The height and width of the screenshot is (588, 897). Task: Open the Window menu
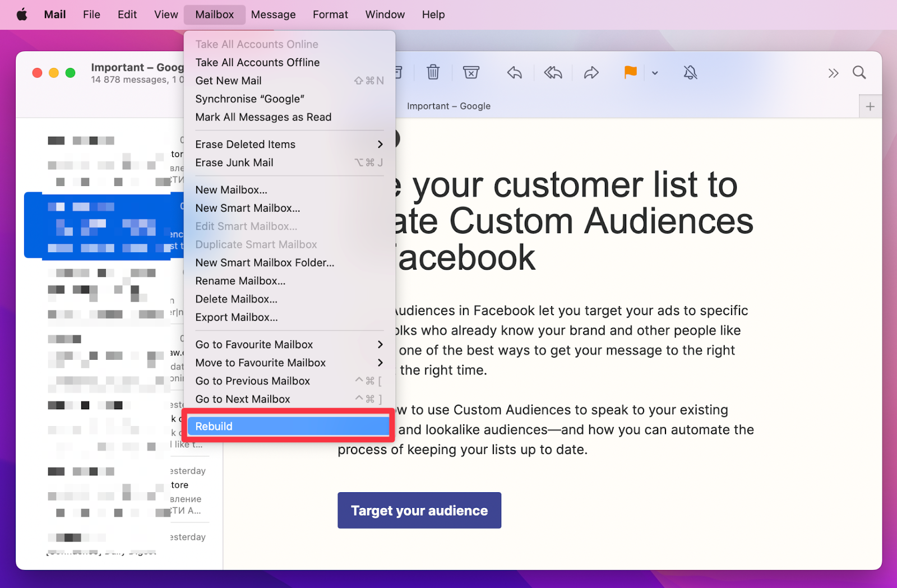pos(385,15)
